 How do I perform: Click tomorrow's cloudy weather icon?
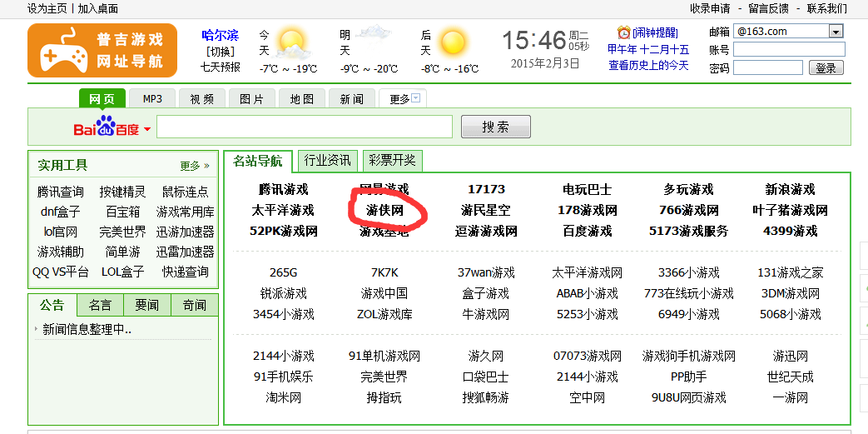point(374,32)
